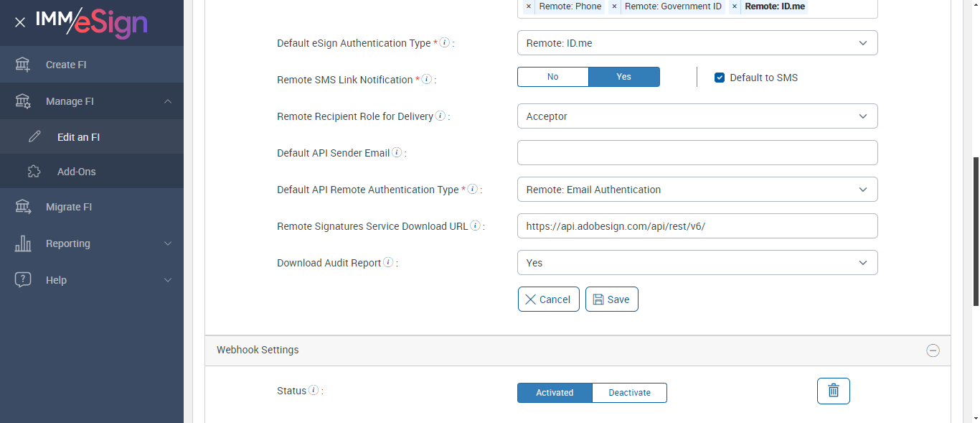The width and height of the screenshot is (980, 423).
Task: Click the Webhook Settings trash delete icon
Action: (833, 391)
